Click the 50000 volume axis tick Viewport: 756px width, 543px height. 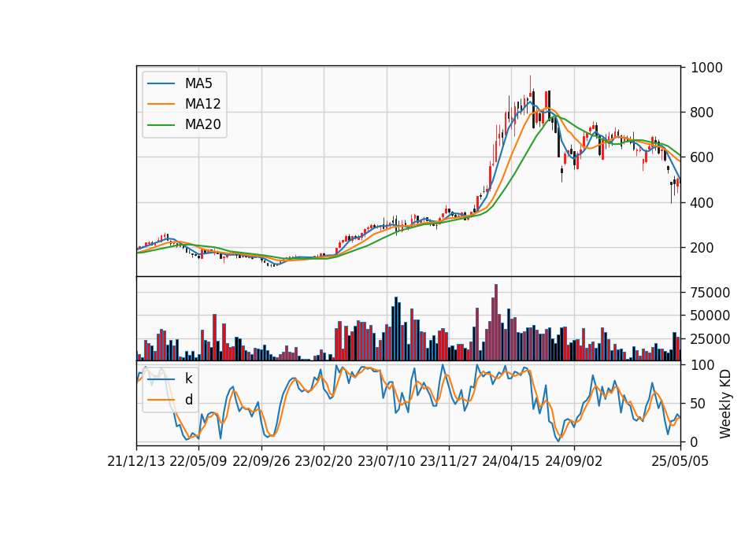[x=710, y=316]
